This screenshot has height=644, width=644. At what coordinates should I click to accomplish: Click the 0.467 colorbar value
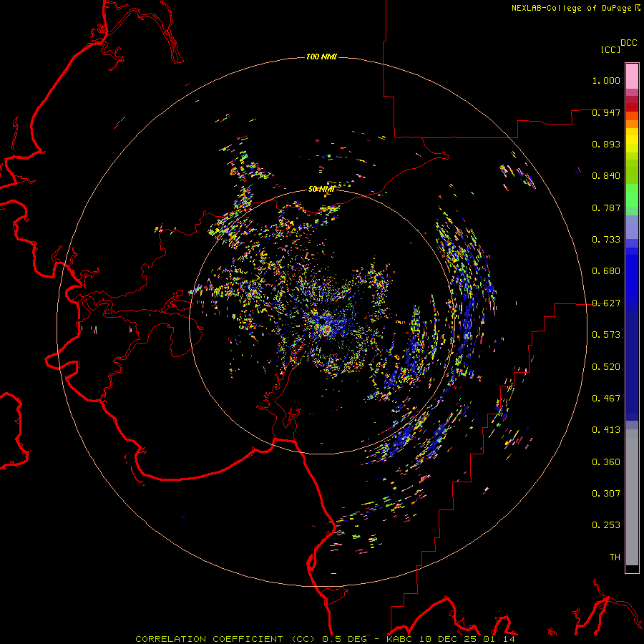[606, 399]
